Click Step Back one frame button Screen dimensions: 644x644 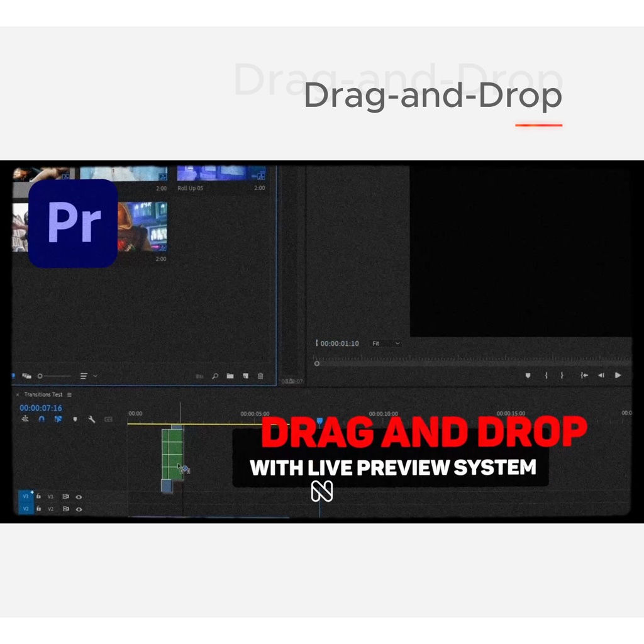tap(601, 375)
